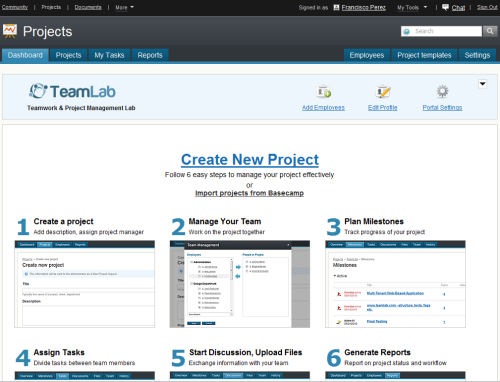Click the Edit Profile link
Viewport: 500px width, 382px height.
383,107
